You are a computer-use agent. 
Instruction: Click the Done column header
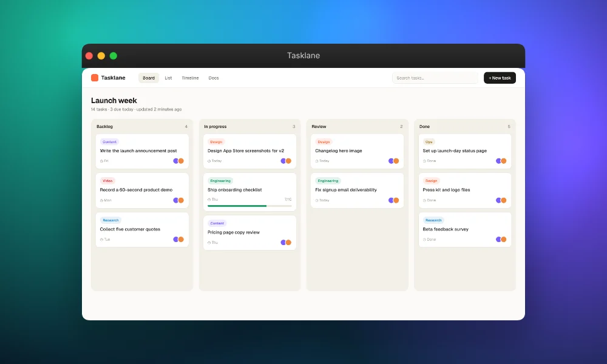[424, 127]
